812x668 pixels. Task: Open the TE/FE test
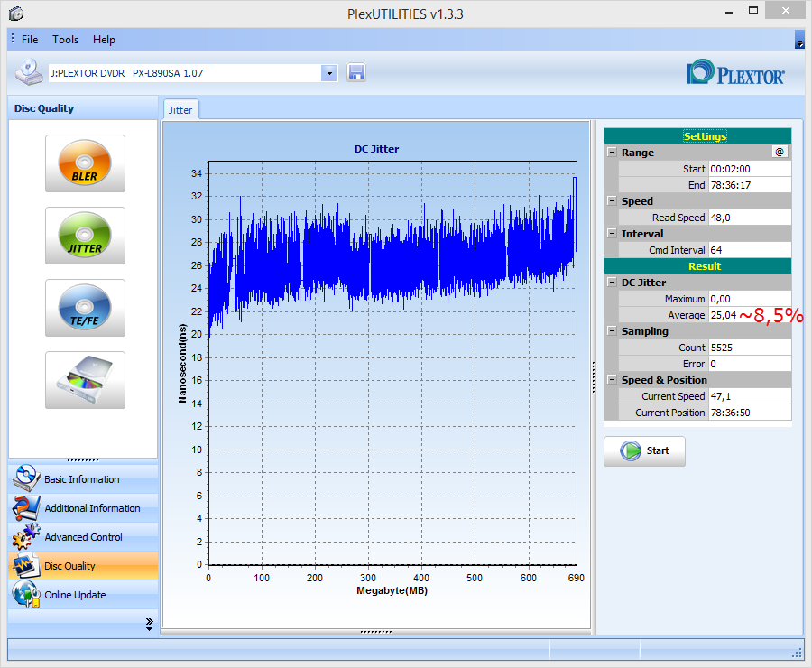(x=85, y=308)
